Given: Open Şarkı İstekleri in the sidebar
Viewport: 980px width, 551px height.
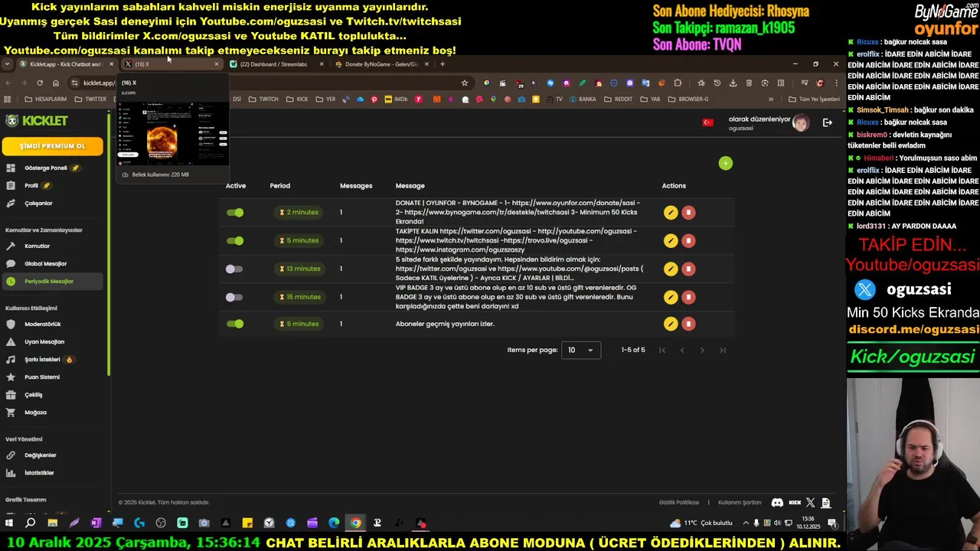Looking at the screenshot, I should (42, 360).
